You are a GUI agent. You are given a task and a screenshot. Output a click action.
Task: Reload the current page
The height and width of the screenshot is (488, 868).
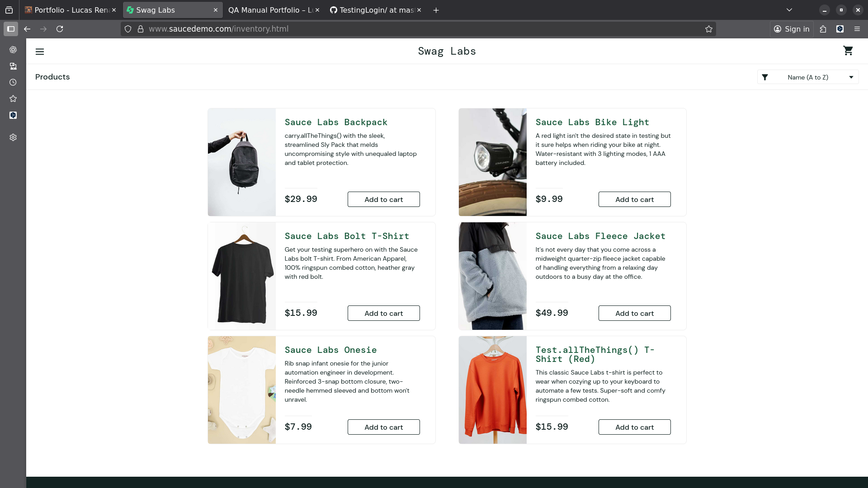60,29
